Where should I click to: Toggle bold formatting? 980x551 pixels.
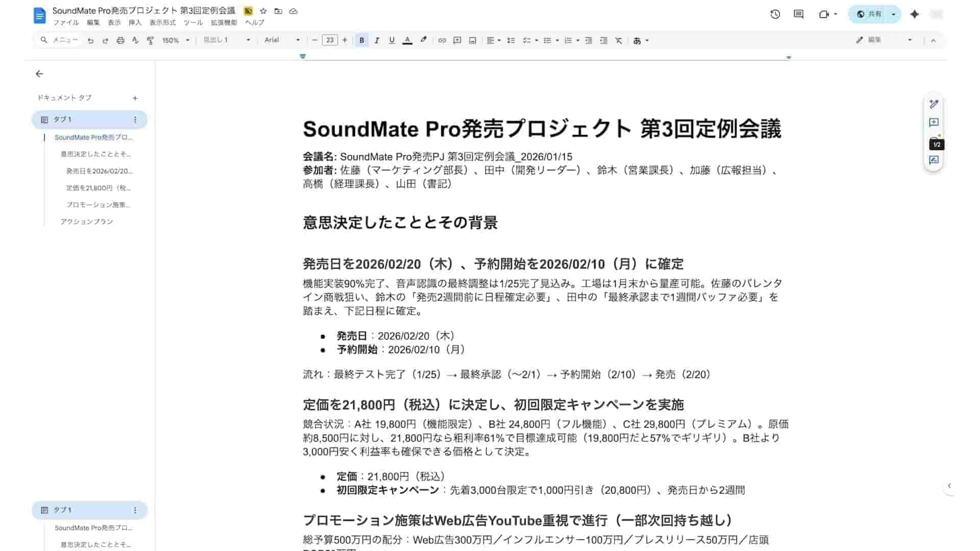coord(361,40)
